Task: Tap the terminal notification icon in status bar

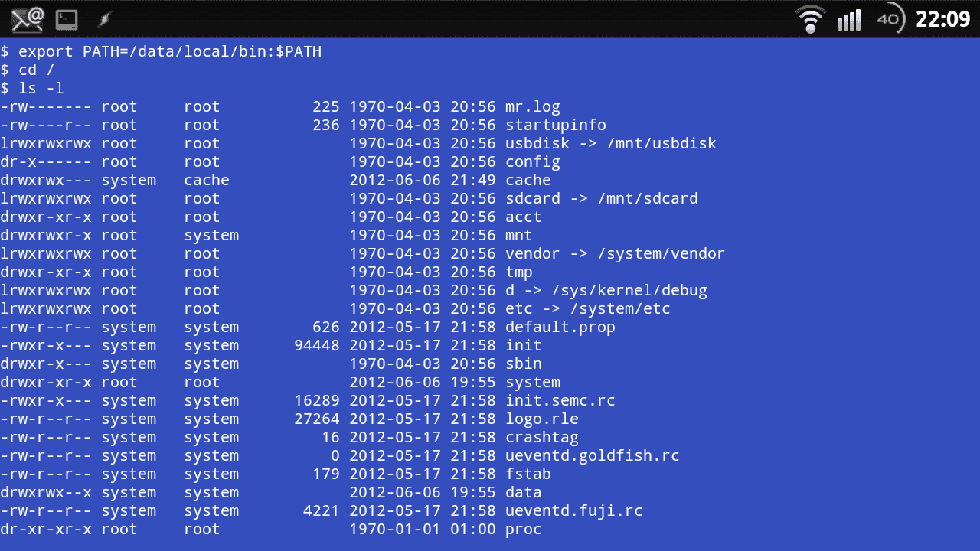Action: point(67,19)
